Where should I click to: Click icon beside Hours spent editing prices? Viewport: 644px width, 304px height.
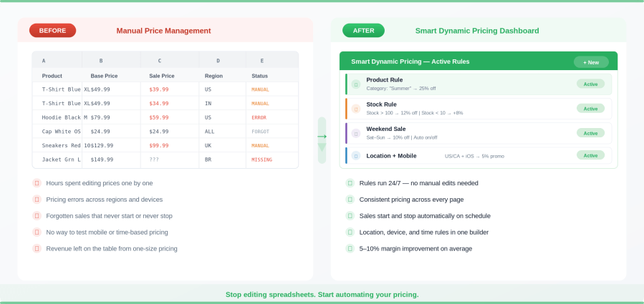click(x=37, y=183)
